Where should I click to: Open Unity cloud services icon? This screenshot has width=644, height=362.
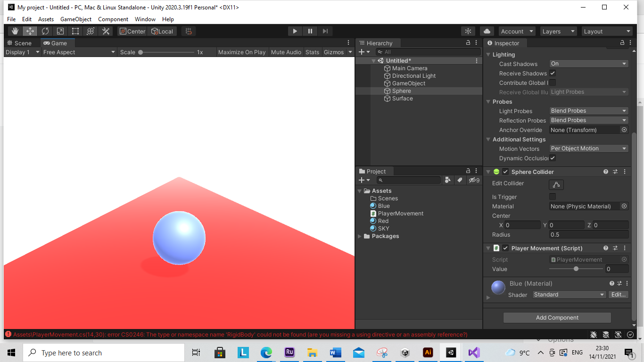point(487,31)
